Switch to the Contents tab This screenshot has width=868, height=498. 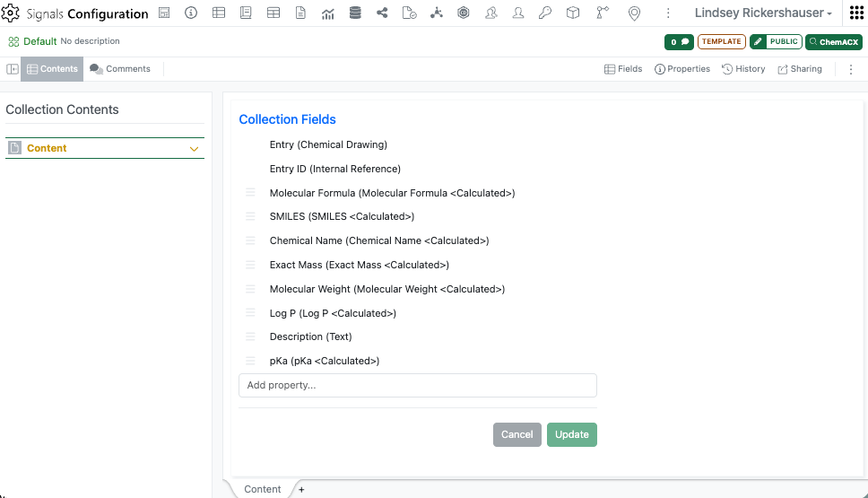pos(52,69)
